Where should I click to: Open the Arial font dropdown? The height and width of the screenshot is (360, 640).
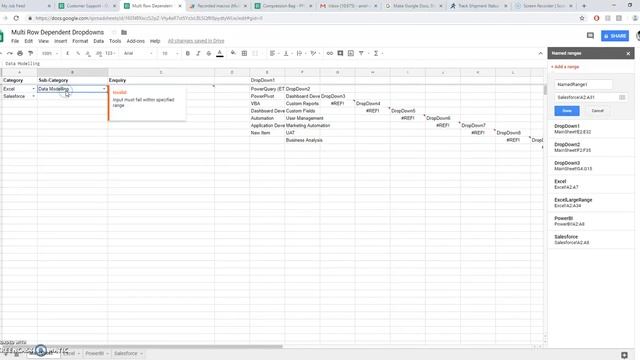pyautogui.click(x=138, y=53)
